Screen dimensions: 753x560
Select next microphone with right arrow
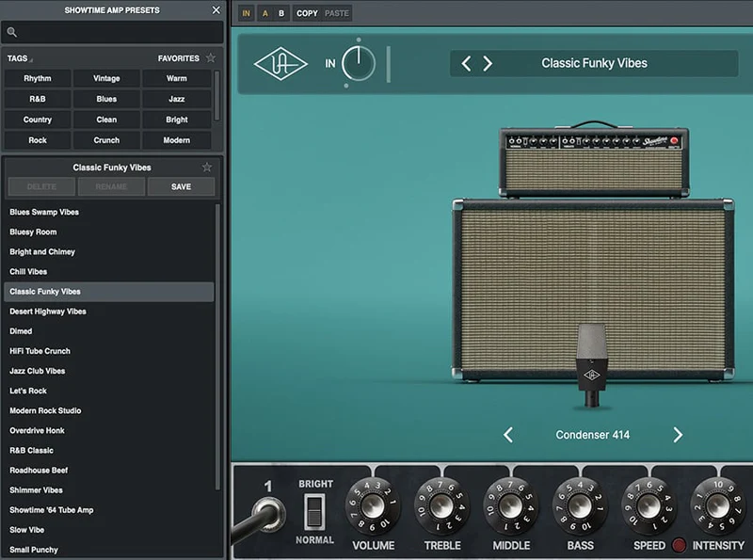point(677,435)
